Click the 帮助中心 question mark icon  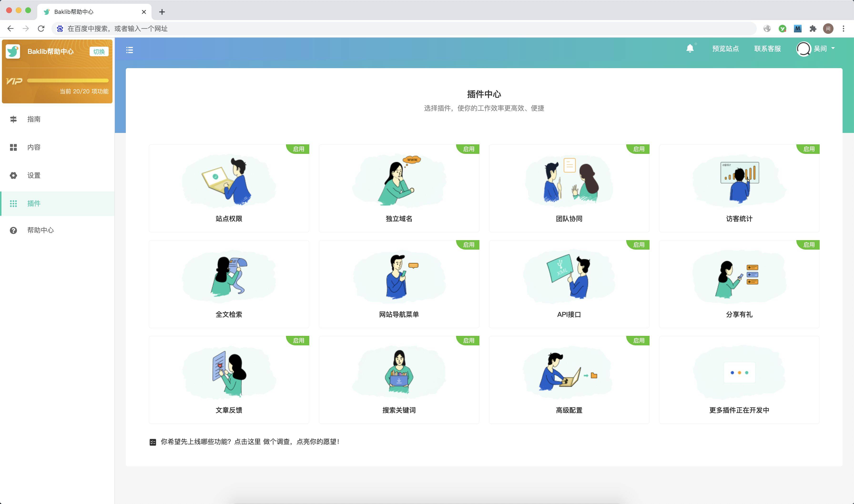pos(13,230)
